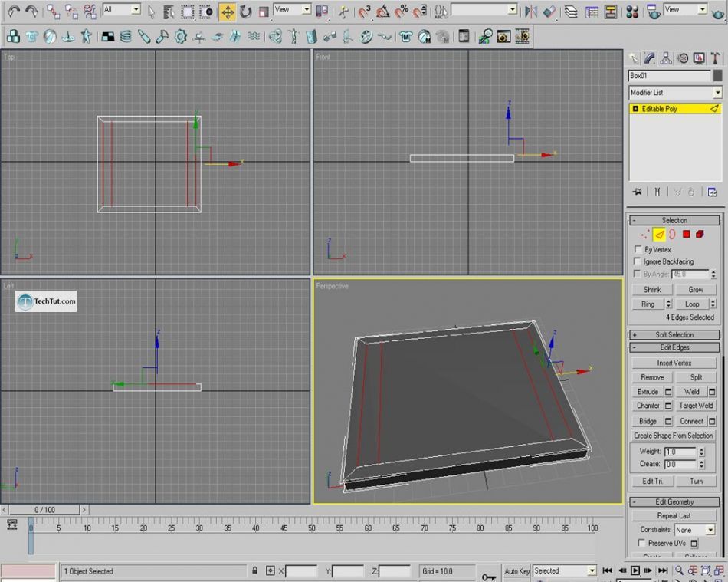Viewport: 728px width, 582px height.
Task: Click the 0 / 100 time slider
Action: tap(44, 510)
